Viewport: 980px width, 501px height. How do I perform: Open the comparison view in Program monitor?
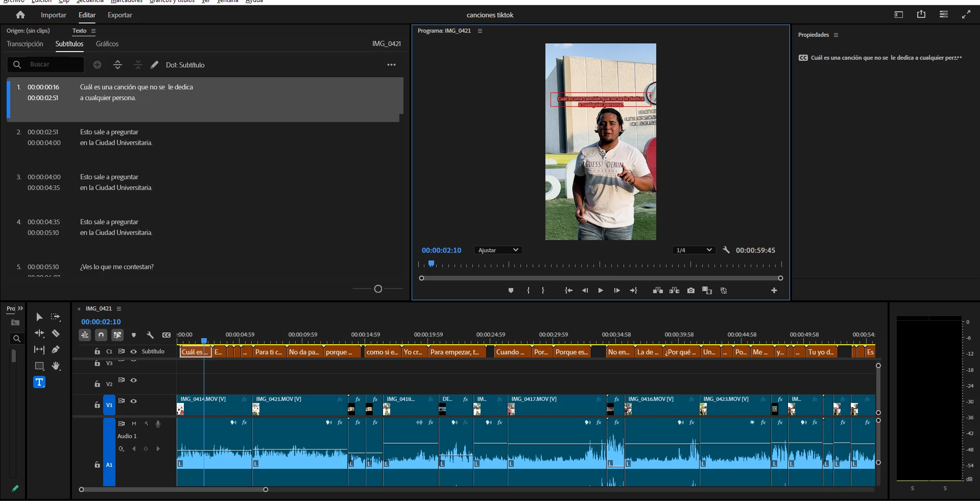coord(707,291)
